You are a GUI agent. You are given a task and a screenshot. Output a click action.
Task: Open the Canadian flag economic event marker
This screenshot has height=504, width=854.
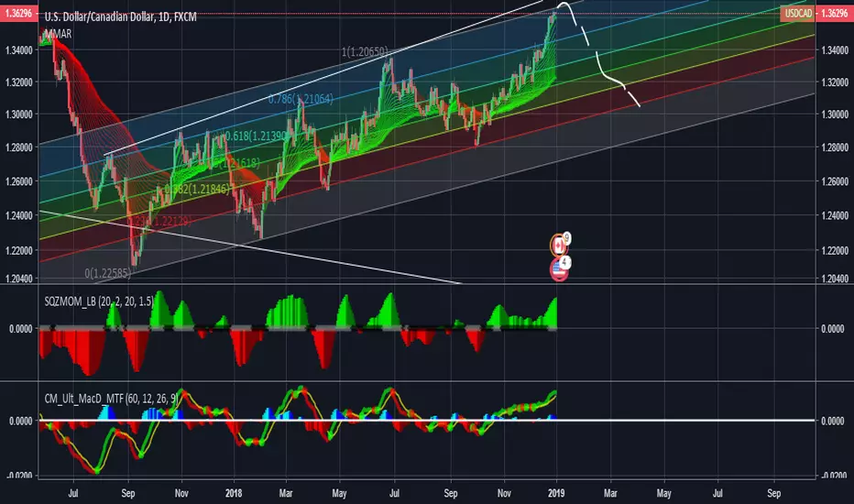click(559, 246)
